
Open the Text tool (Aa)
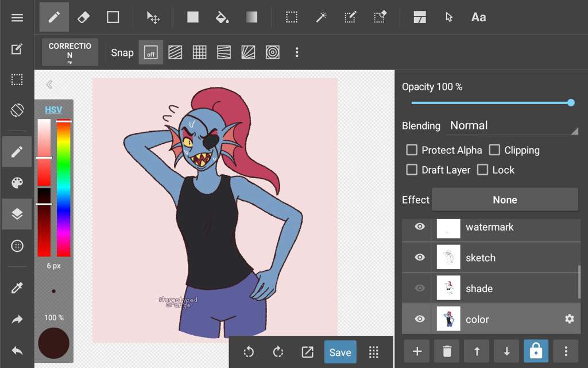(x=478, y=17)
